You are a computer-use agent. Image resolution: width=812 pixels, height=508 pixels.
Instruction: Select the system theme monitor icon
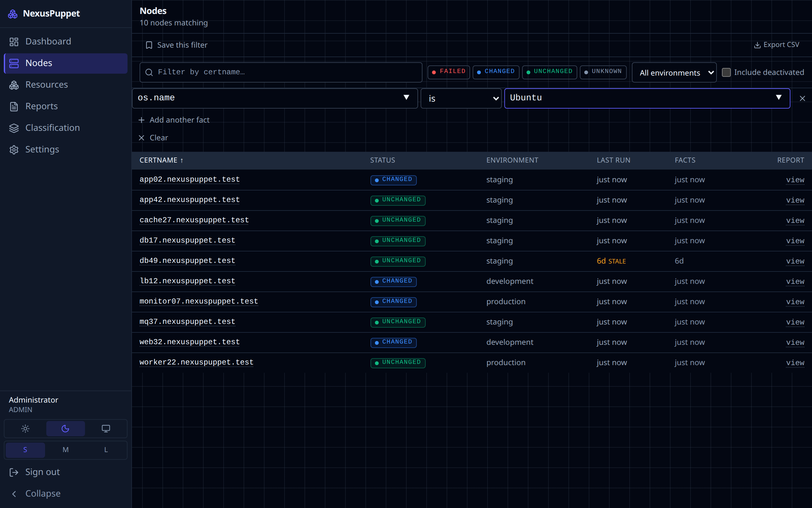point(106,429)
